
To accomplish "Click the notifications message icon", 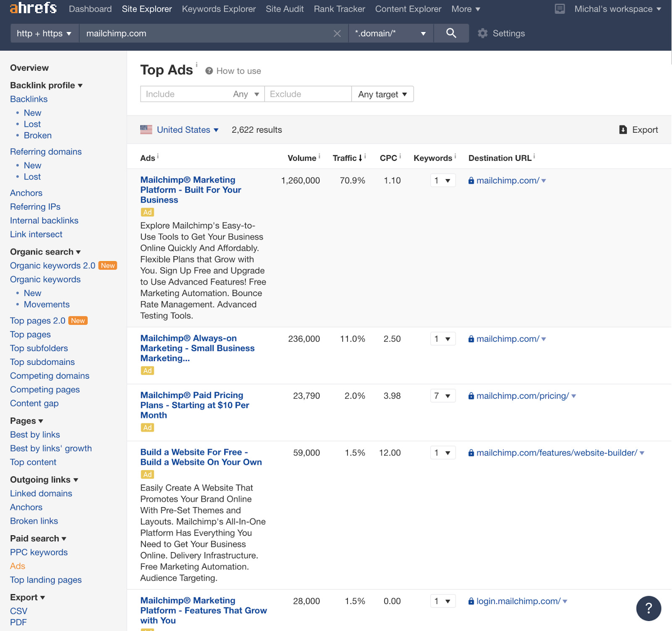I will [x=559, y=9].
